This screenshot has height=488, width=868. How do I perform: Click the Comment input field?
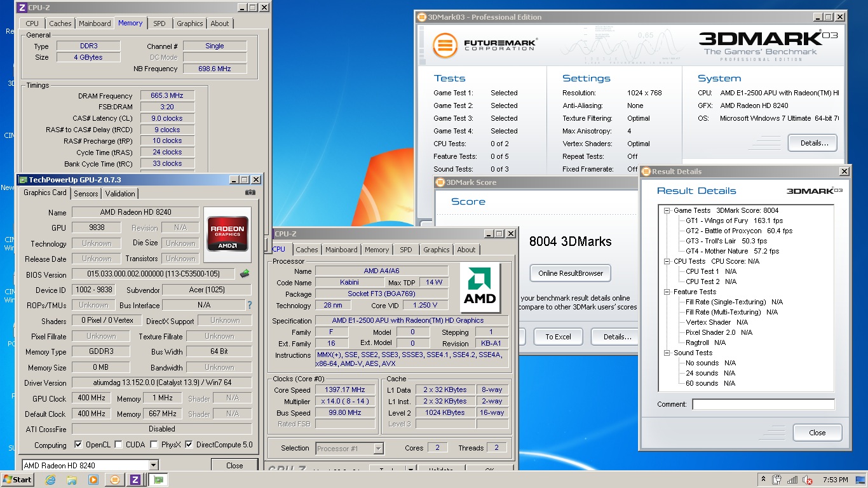[x=763, y=404]
